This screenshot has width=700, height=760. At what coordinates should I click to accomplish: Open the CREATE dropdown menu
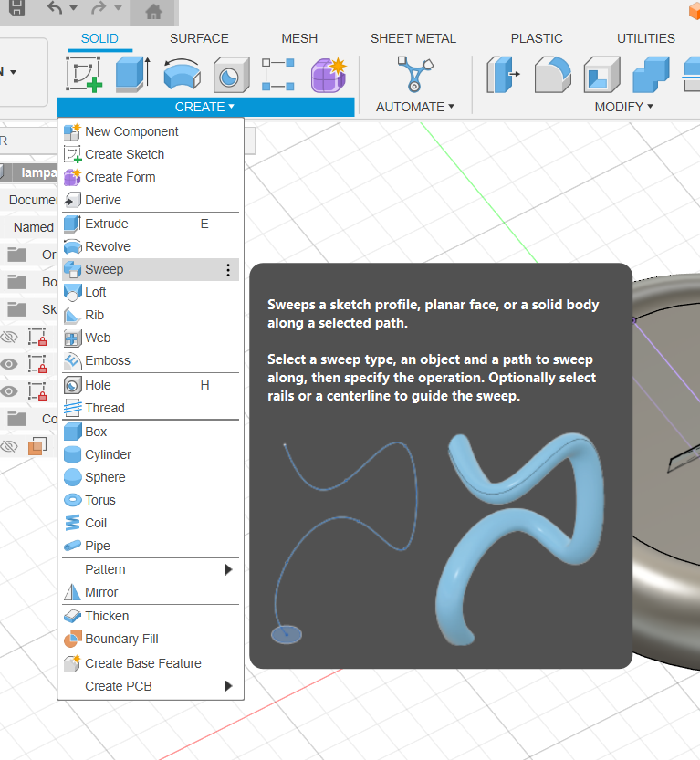205,107
